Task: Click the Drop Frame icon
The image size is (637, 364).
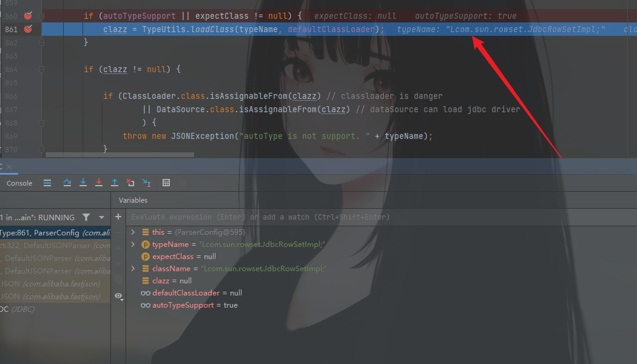Action: click(130, 183)
